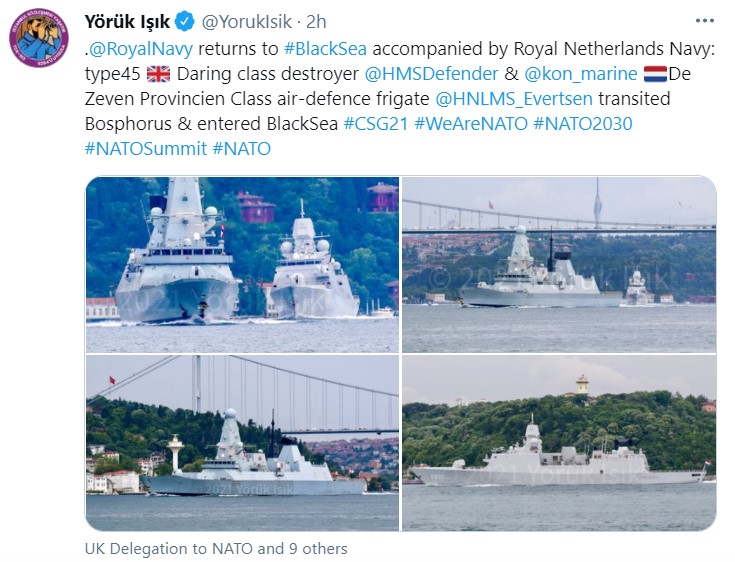Open the @HMSDefender mention
735x562 pixels.
point(431,74)
